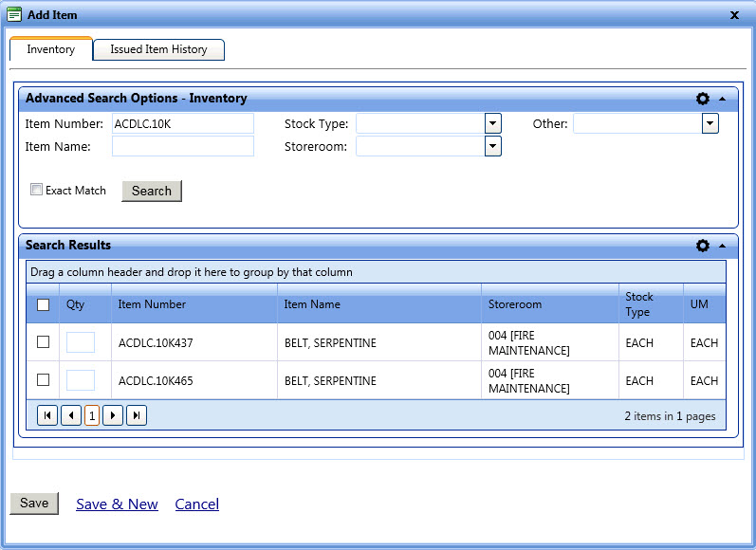Switch to Issued Item History tab
The width and height of the screenshot is (756, 550).
click(158, 49)
